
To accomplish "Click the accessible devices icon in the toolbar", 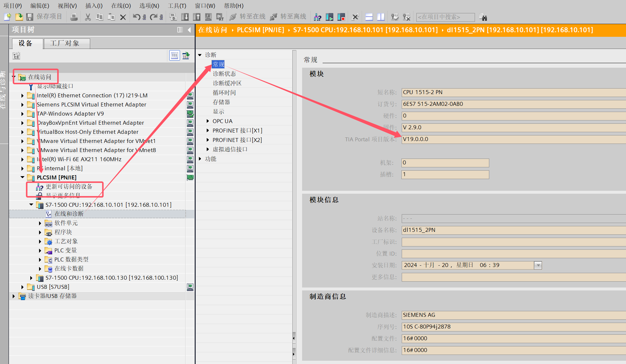I will (317, 17).
